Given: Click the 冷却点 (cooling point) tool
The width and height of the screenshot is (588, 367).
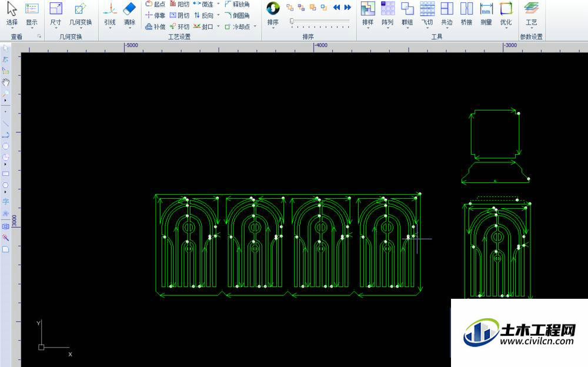Looking at the screenshot, I should (x=237, y=26).
